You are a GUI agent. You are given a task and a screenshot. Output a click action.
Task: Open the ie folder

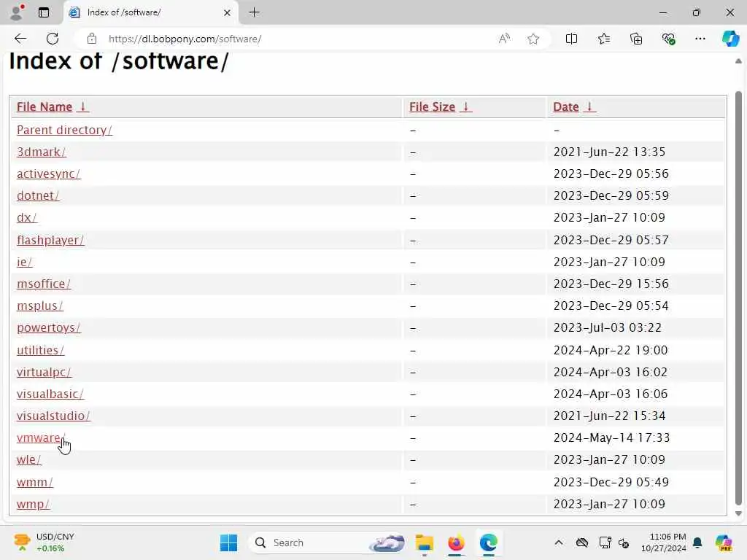[24, 262]
